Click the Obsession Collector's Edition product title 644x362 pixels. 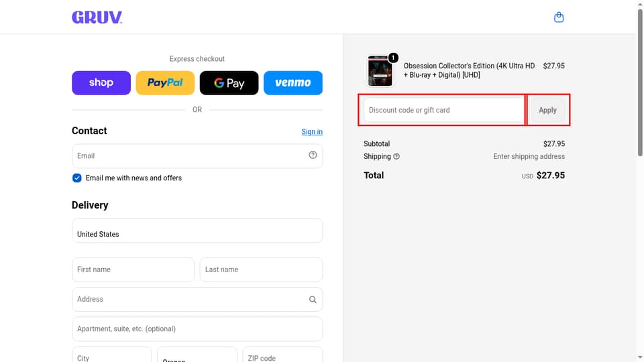pyautogui.click(x=469, y=70)
